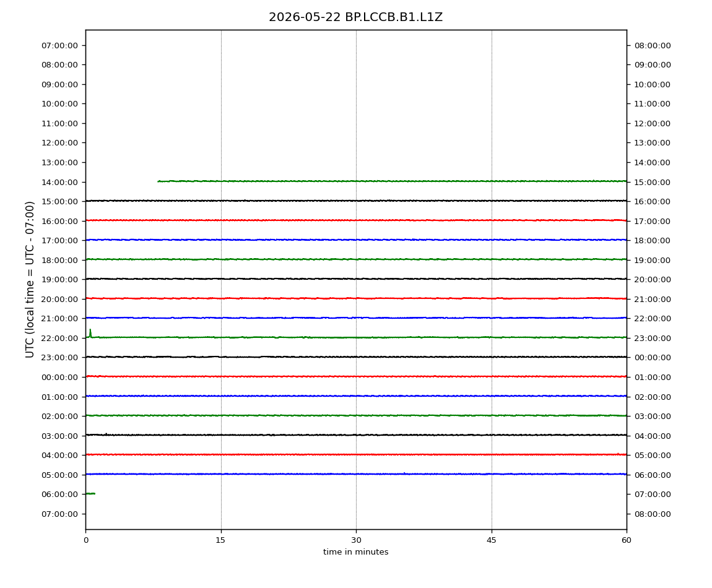Click the x-axis tick label 0
712x588 pixels.
86,540
